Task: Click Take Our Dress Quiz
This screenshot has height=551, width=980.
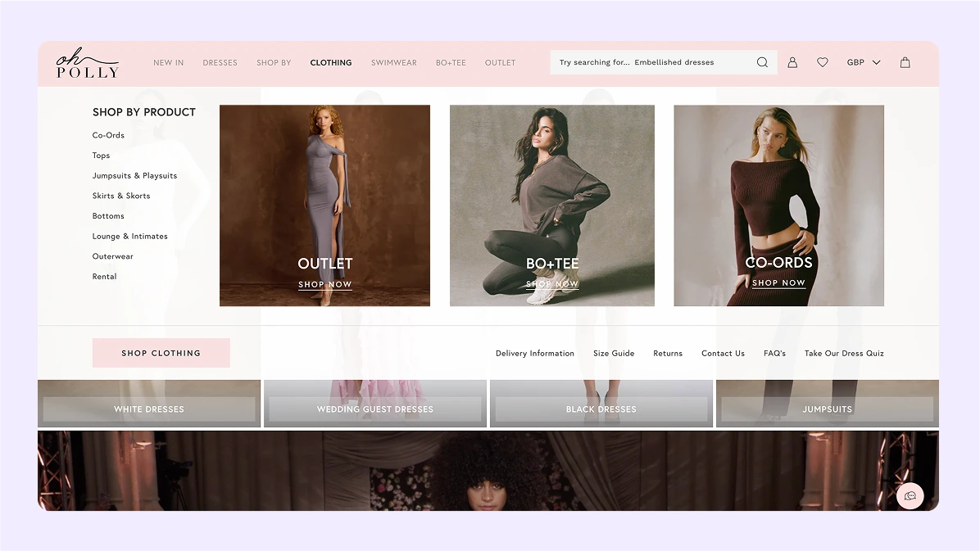Action: [x=844, y=354]
